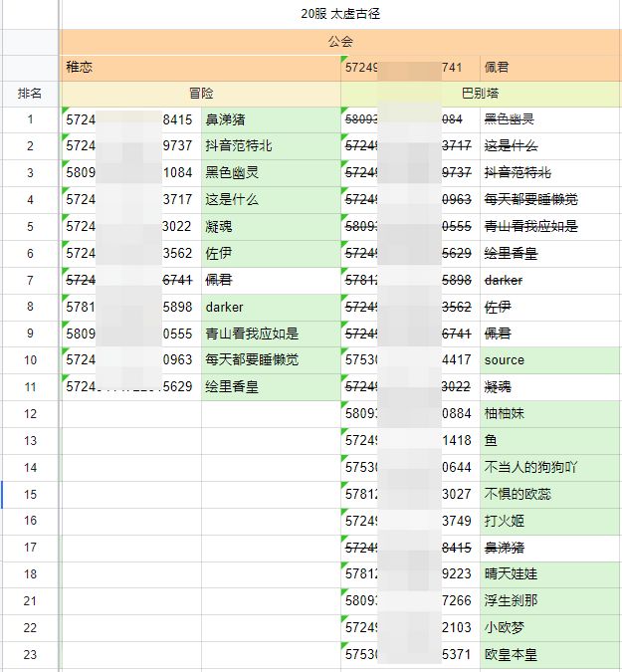Select the 晴天娃娃 cell
This screenshot has height=672, width=622.
point(551,574)
